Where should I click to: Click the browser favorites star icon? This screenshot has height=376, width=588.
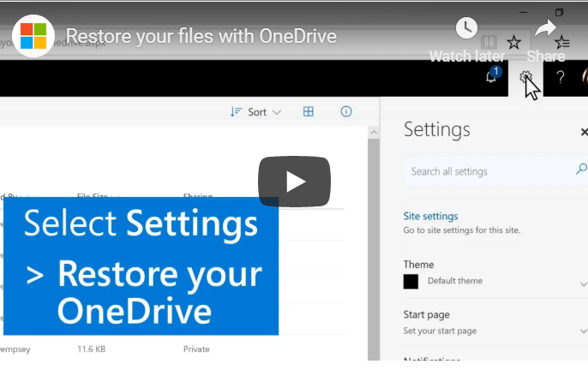(x=513, y=42)
